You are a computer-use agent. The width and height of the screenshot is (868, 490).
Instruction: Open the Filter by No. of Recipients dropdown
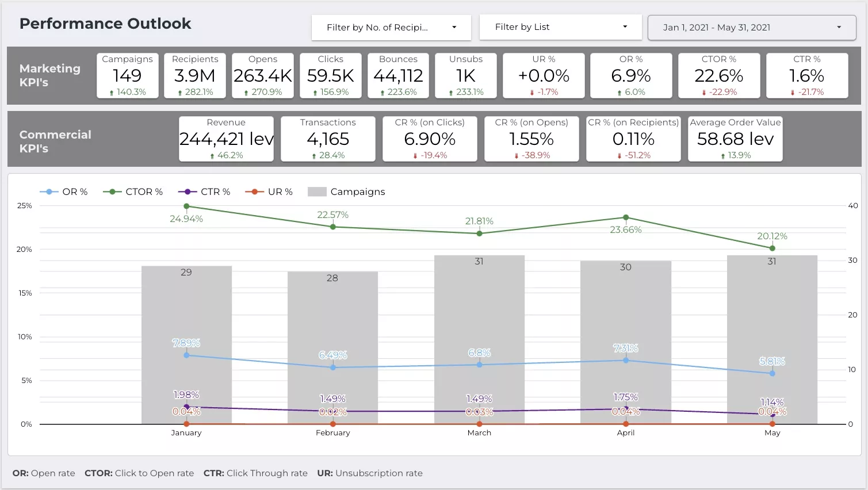click(x=391, y=27)
